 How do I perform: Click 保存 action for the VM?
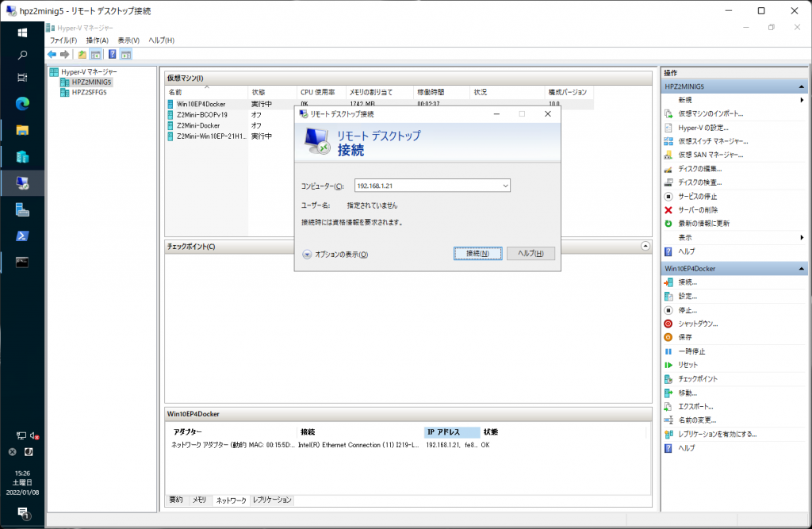click(x=684, y=337)
